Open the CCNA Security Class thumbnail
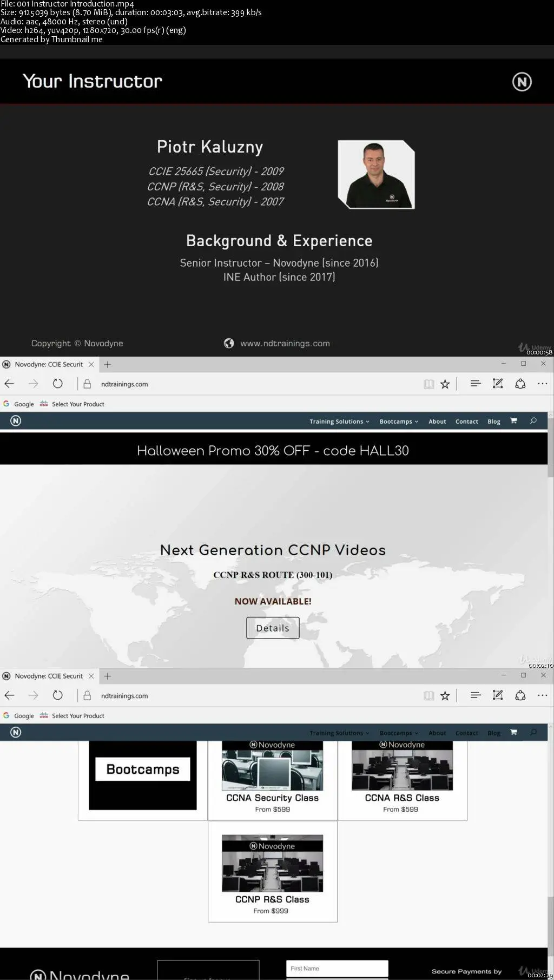This screenshot has height=980, width=554. pos(272,766)
